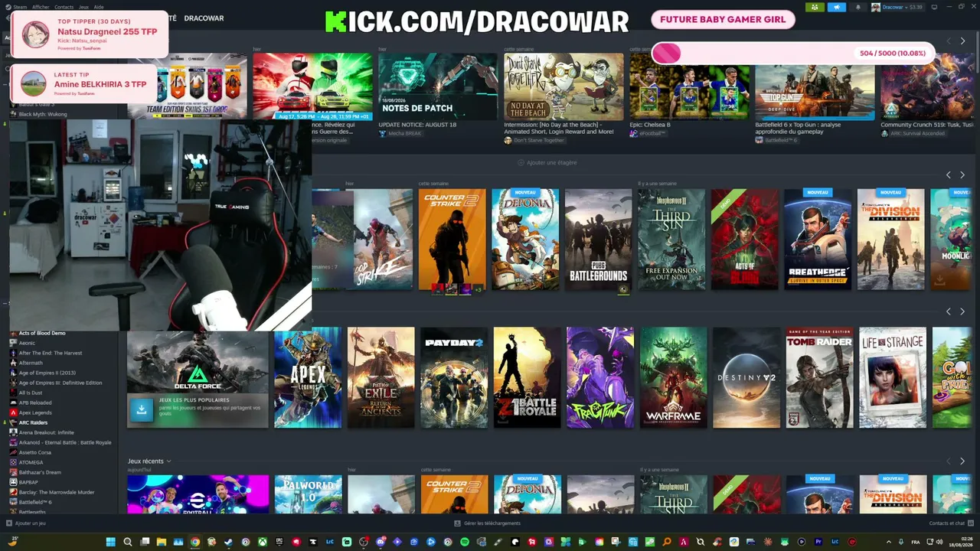Screen dimensions: 980x551
Task: Open Windows taskbar search
Action: 128,542
